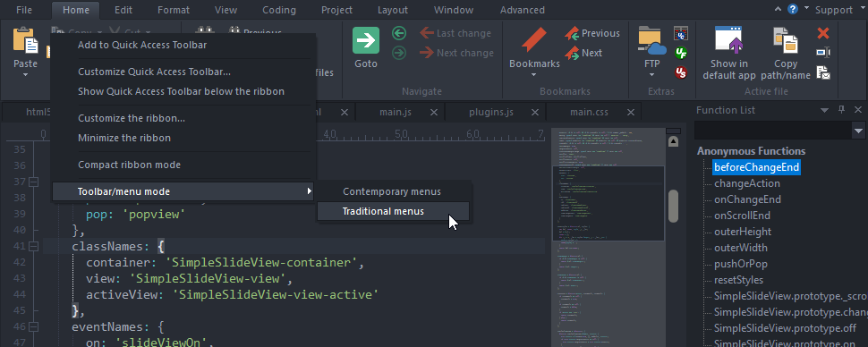Viewport: 868px width, 347px height.
Task: Collapse the code fold at line 41
Action: [33, 245]
